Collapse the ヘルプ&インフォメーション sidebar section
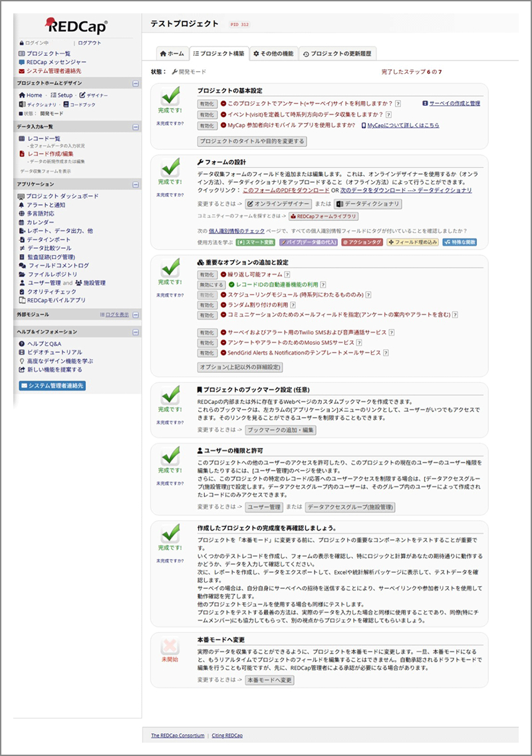The height and width of the screenshot is (756, 532). (136, 331)
